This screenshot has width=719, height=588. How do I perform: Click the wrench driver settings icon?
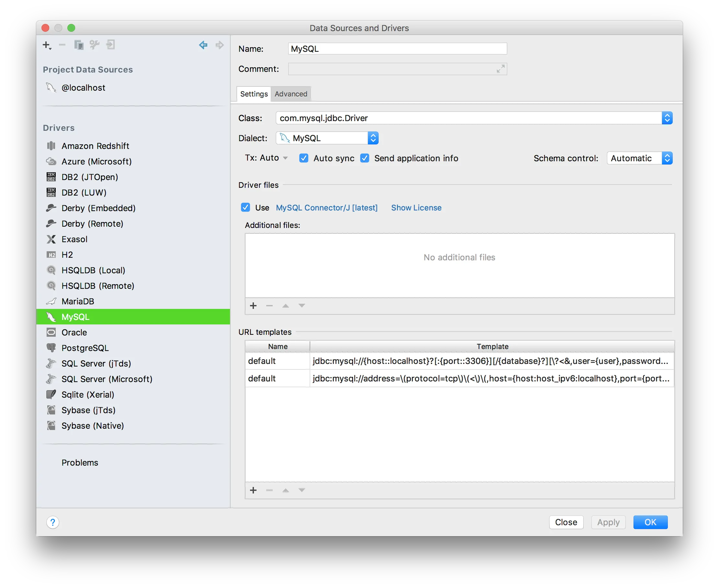pos(95,45)
